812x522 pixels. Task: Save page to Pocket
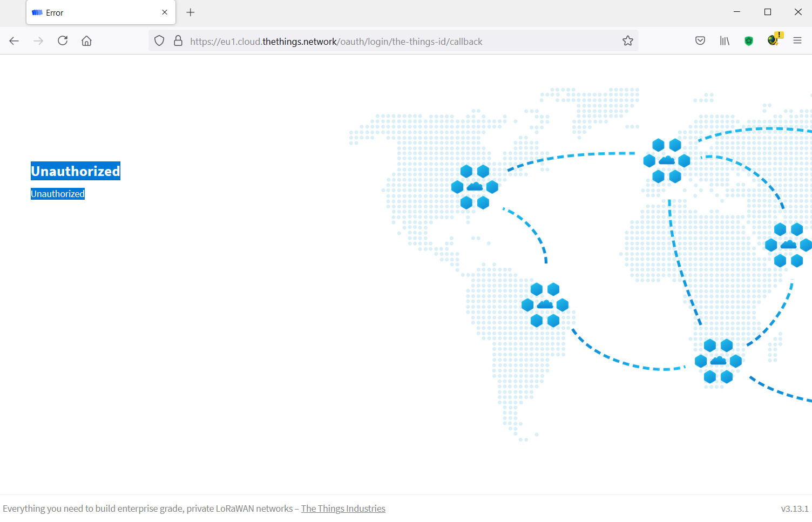[700, 41]
